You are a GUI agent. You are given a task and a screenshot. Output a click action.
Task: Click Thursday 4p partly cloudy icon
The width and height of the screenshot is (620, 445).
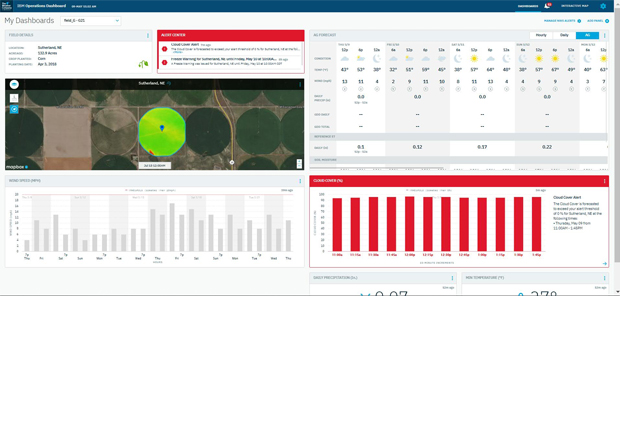pos(361,59)
